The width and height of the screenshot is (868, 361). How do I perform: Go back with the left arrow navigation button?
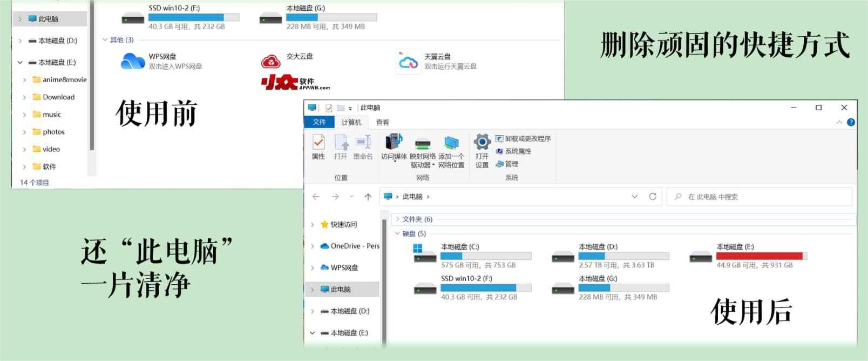316,197
